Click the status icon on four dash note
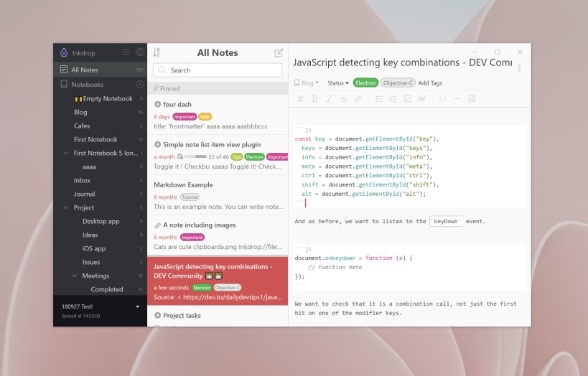 [157, 104]
